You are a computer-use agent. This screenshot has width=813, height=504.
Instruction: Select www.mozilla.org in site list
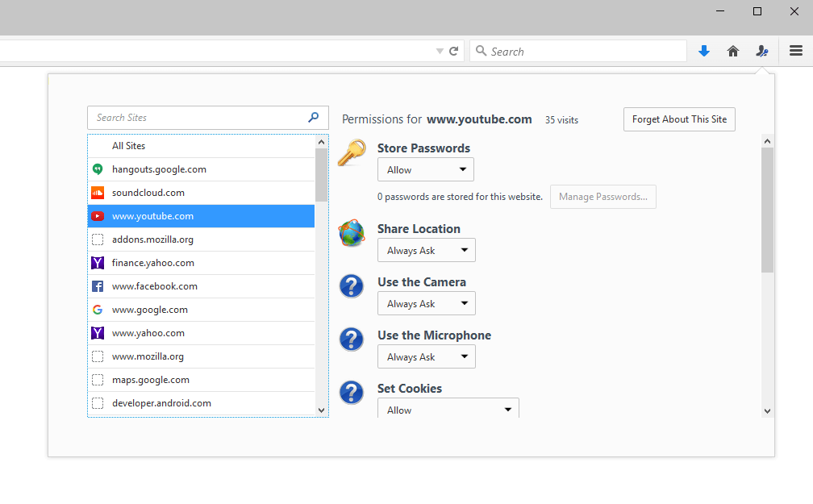pyautogui.click(x=201, y=356)
